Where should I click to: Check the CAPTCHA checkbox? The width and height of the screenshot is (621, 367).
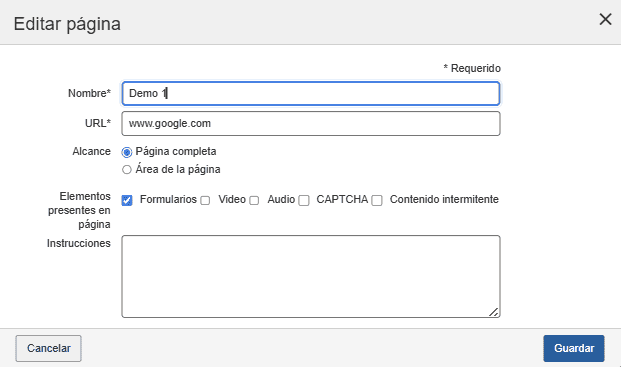304,200
